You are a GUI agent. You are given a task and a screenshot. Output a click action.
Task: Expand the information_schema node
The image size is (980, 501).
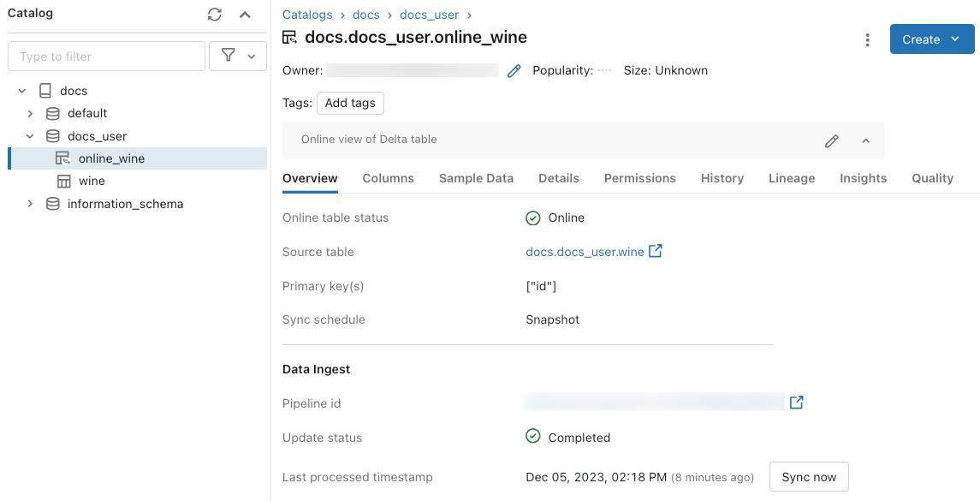[30, 204]
